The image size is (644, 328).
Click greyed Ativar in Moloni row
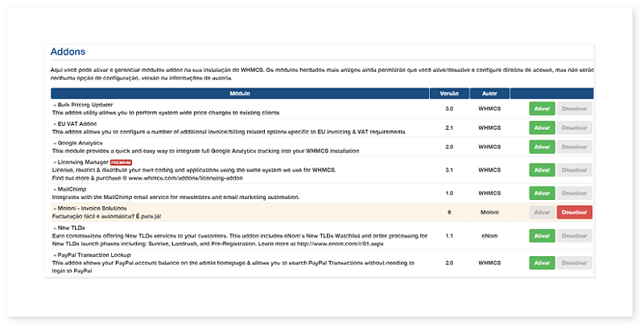point(542,213)
